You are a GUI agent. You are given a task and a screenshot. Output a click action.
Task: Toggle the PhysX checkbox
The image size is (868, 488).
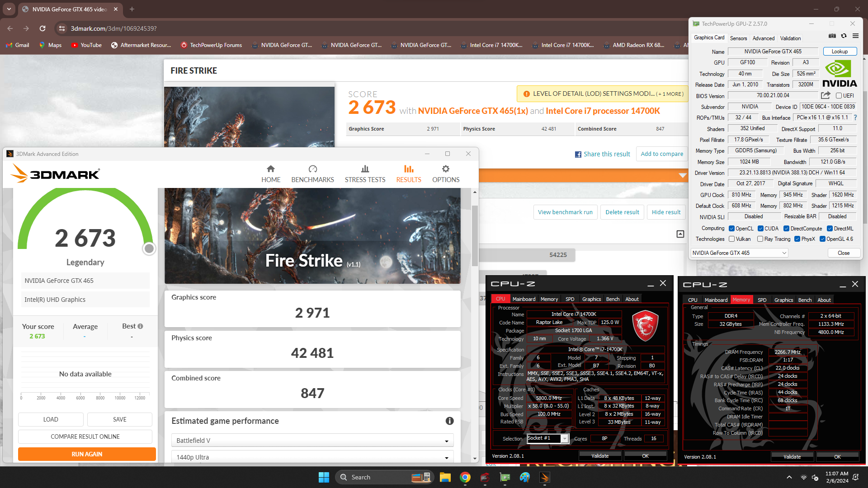pyautogui.click(x=797, y=239)
